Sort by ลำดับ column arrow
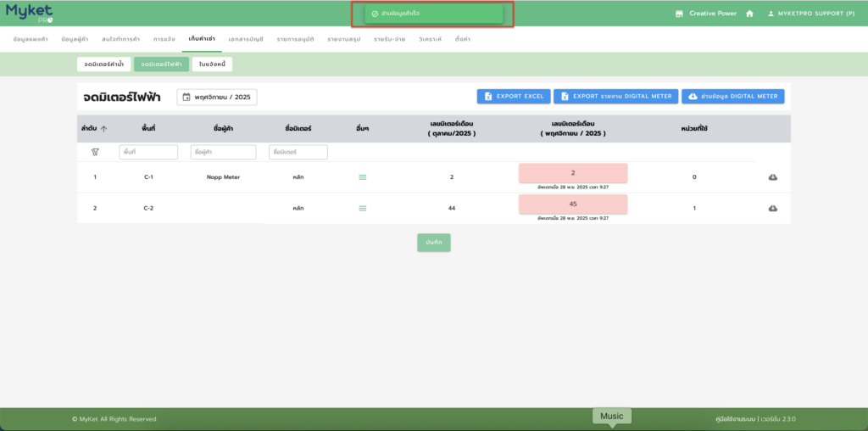The height and width of the screenshot is (431, 868). pos(103,129)
